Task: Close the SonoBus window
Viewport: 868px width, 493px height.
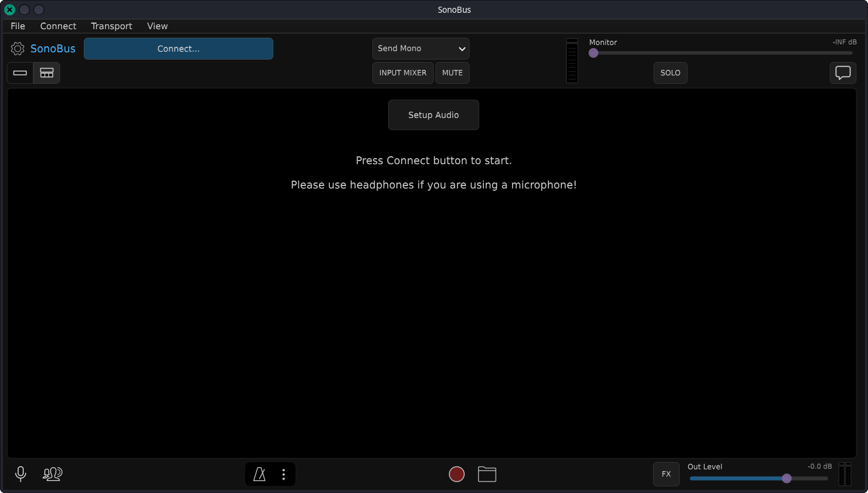Action: tap(10, 10)
